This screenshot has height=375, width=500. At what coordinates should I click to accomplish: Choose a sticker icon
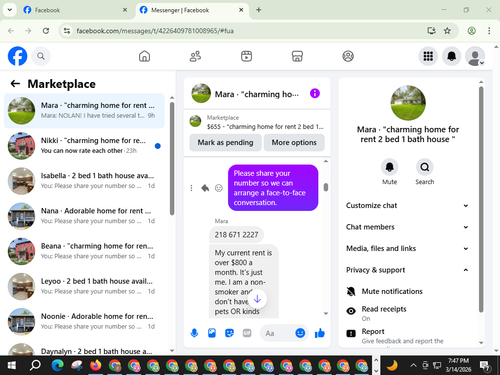(x=229, y=333)
